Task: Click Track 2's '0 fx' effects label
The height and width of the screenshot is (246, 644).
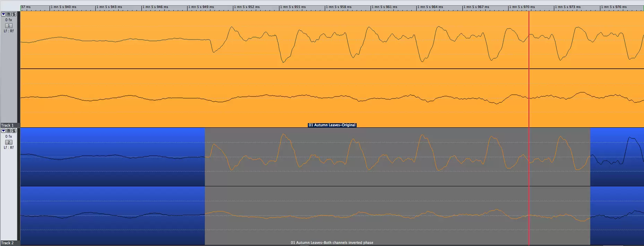Action: tap(9, 136)
